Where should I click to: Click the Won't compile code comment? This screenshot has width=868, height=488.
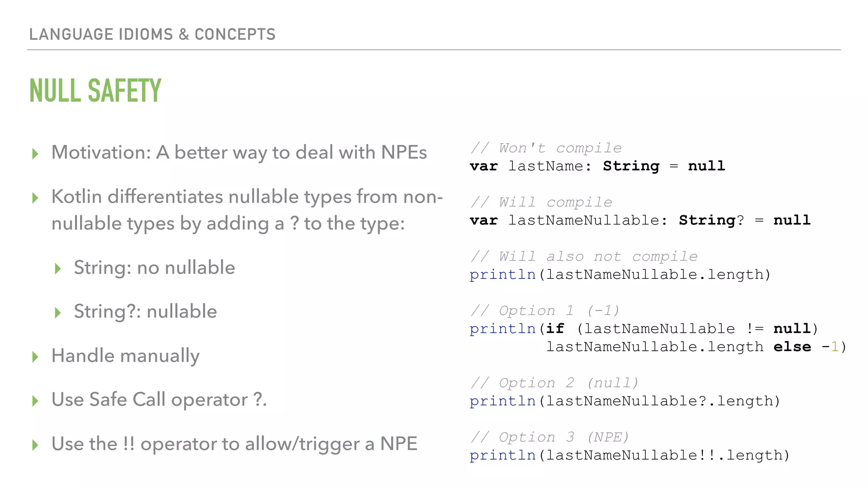546,148
